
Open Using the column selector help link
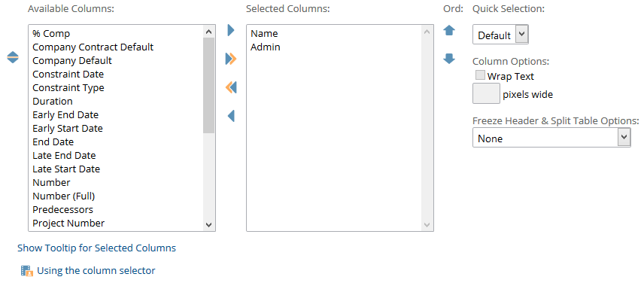click(96, 270)
